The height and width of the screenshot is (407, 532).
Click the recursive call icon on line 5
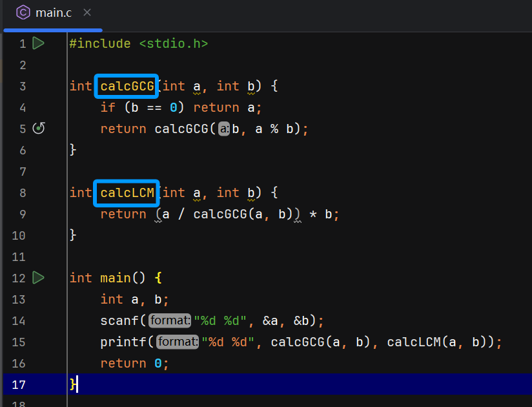[x=39, y=129]
